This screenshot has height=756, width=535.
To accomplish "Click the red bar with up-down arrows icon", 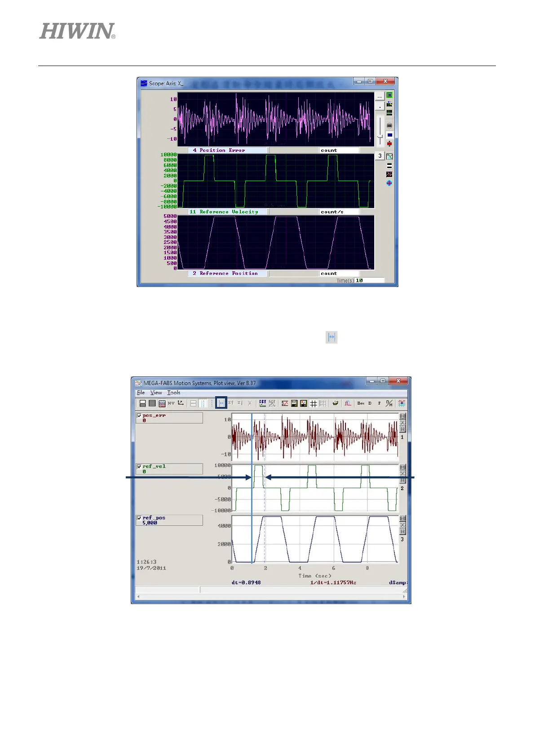I will point(389,144).
